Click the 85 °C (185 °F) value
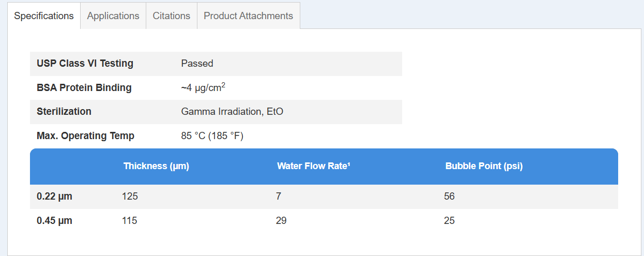The height and width of the screenshot is (256, 644). coord(212,136)
